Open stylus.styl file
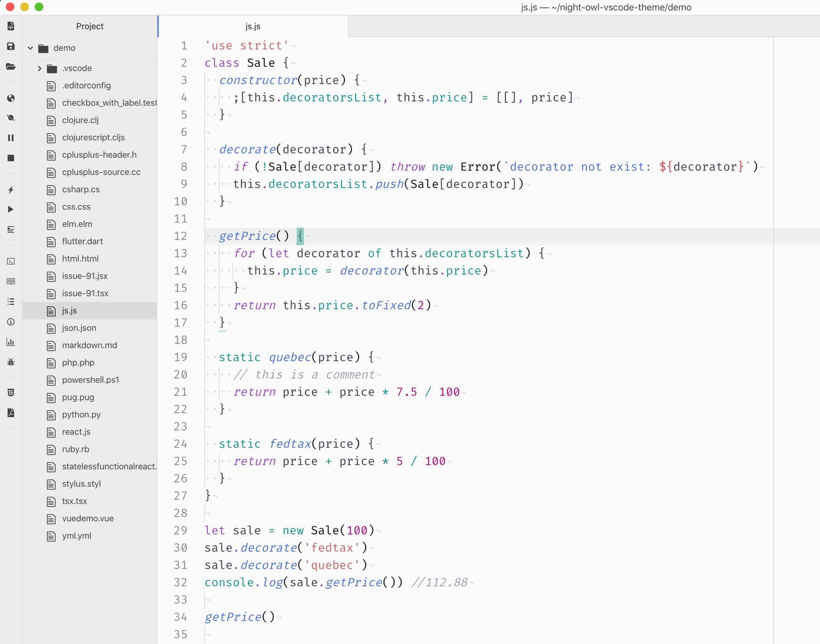820x644 pixels. tap(90, 485)
